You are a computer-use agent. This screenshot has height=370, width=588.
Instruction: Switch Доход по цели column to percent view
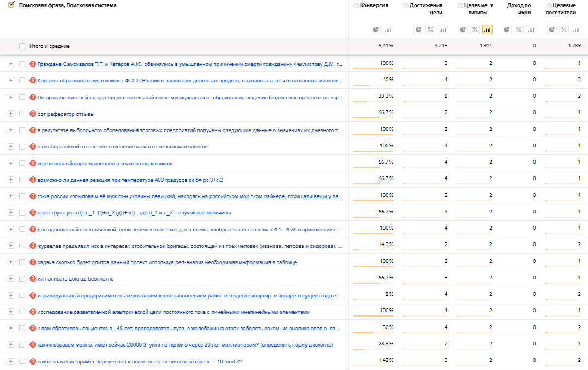tap(519, 29)
